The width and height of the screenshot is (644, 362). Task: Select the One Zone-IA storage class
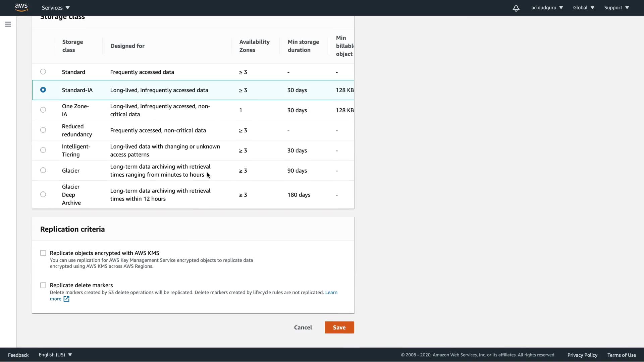pyautogui.click(x=43, y=110)
